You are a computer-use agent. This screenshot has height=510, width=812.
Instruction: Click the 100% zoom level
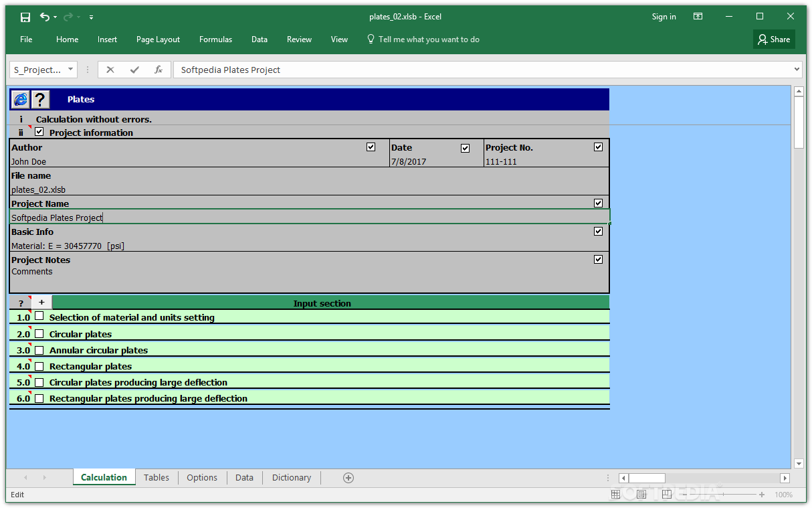784,495
